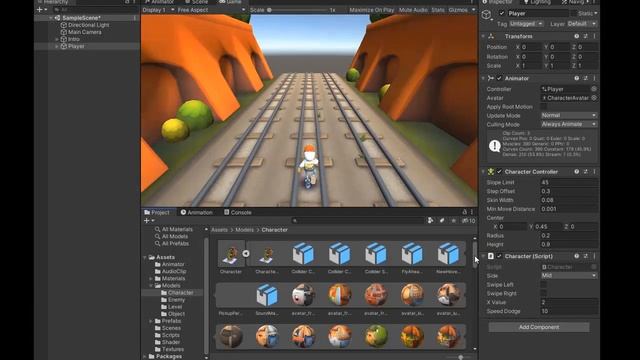Click Project panel lock icon
640x360 pixels.
tap(464, 212)
